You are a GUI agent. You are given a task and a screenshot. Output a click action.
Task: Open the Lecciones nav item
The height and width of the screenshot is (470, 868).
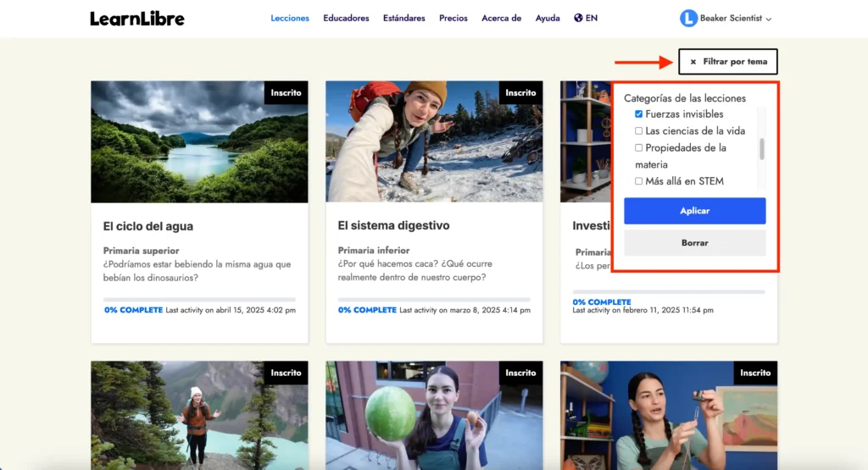[290, 19]
